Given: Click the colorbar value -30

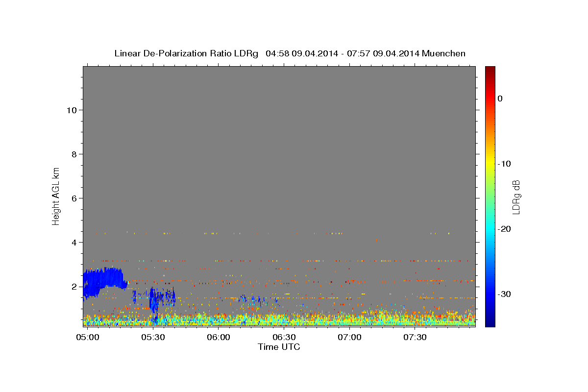Looking at the screenshot, I should [505, 294].
